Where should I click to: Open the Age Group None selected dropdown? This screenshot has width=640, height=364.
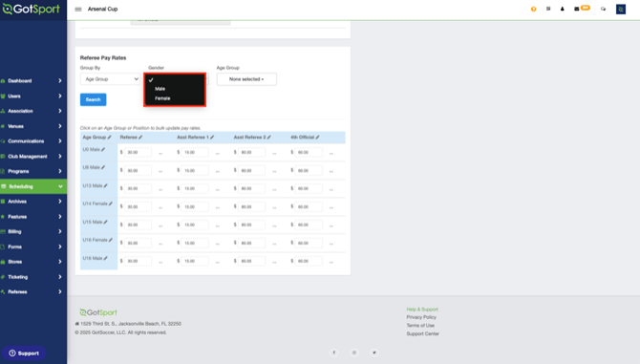click(x=246, y=79)
